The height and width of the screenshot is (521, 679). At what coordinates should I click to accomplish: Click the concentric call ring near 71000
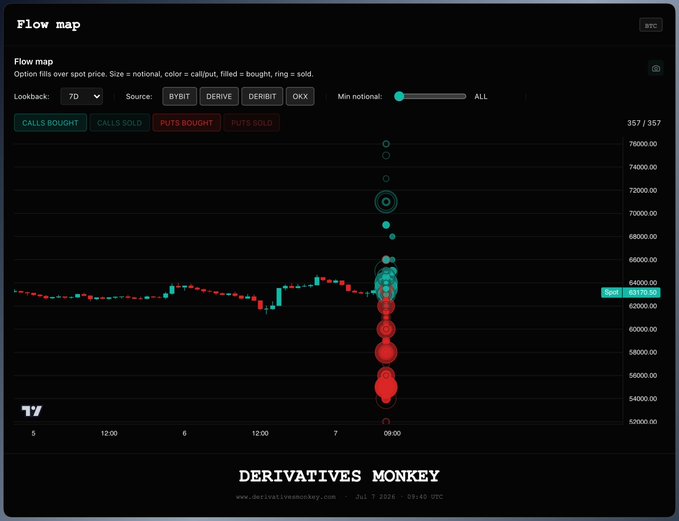click(386, 202)
